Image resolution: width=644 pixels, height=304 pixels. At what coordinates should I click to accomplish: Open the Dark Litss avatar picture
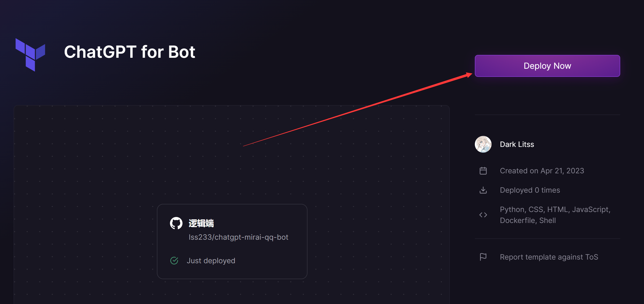pyautogui.click(x=483, y=144)
